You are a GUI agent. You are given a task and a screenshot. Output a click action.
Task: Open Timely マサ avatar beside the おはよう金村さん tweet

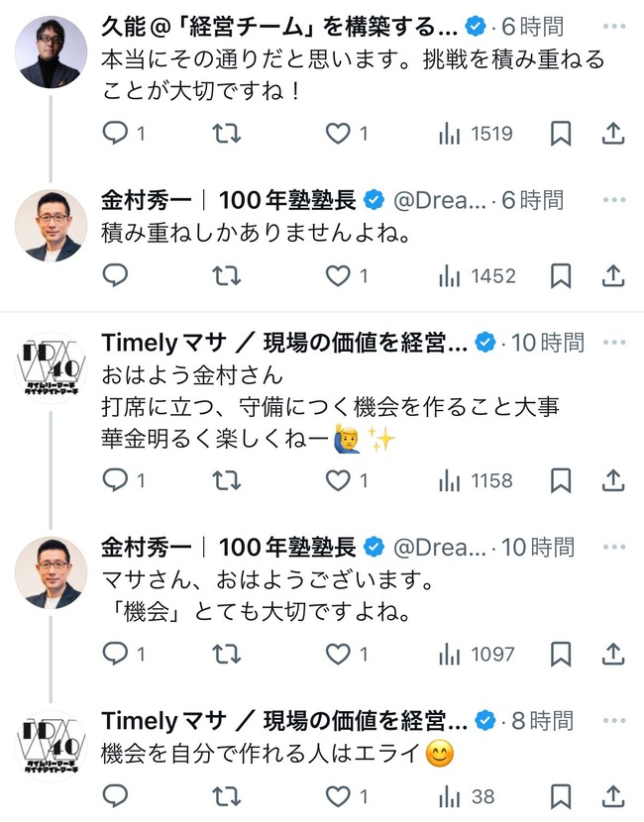click(x=51, y=368)
